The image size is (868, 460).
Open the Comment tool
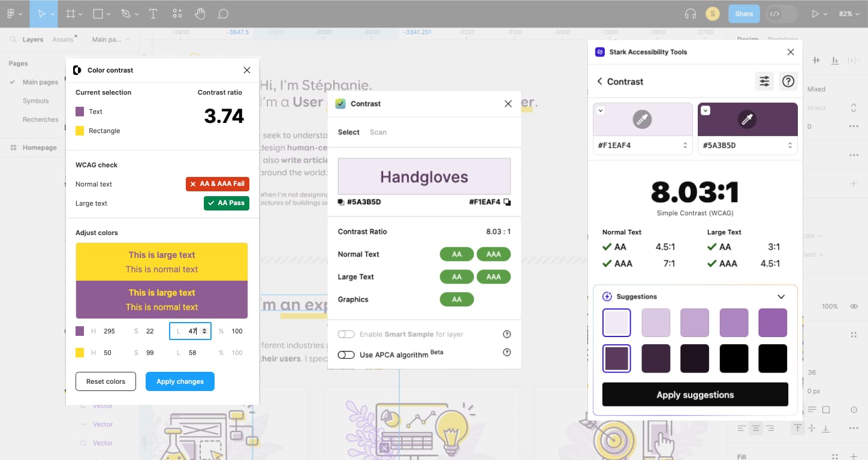pyautogui.click(x=223, y=13)
